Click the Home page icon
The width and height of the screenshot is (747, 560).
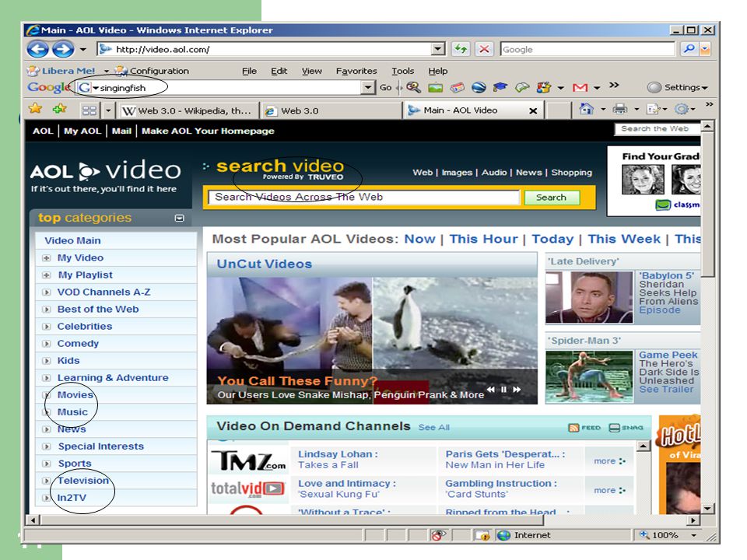[586, 109]
